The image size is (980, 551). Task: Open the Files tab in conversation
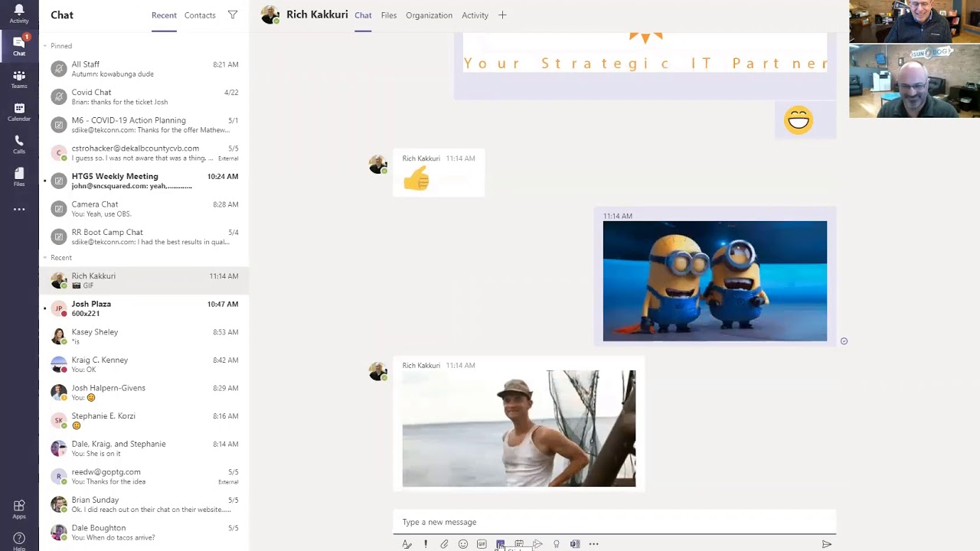tap(389, 15)
